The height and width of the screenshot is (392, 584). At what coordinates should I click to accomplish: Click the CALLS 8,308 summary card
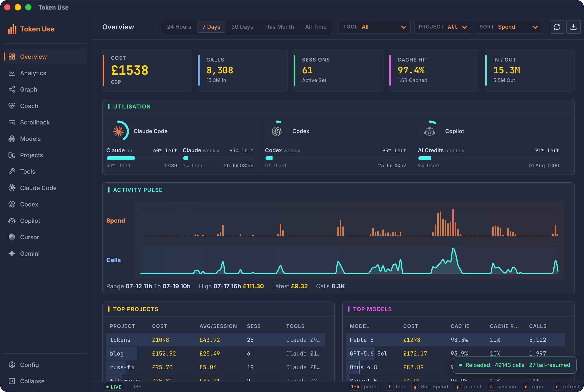(243, 70)
